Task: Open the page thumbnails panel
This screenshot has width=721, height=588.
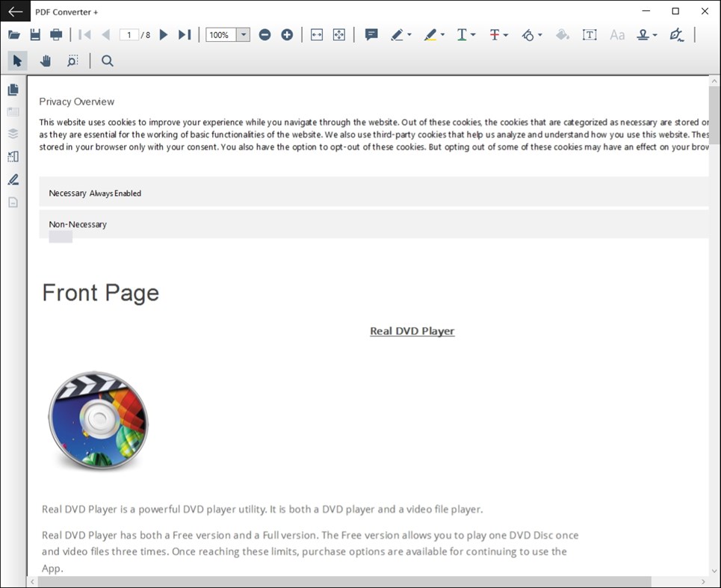Action: click(13, 89)
